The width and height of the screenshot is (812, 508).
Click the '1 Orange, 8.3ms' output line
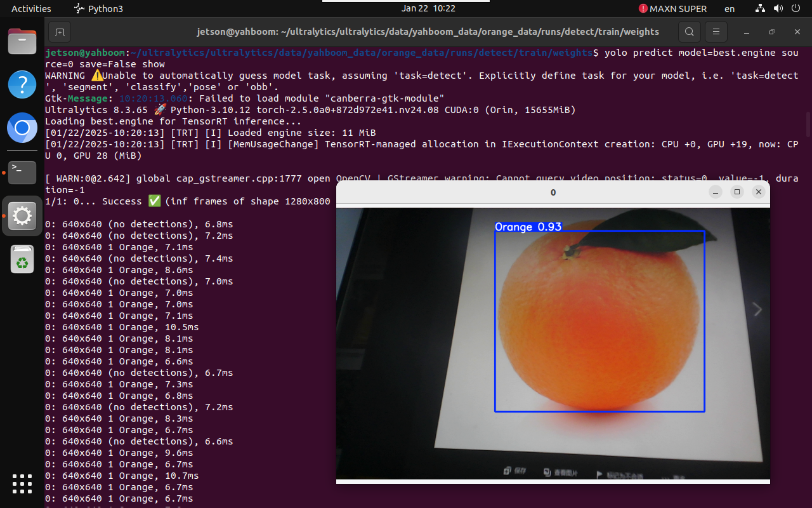coord(119,418)
